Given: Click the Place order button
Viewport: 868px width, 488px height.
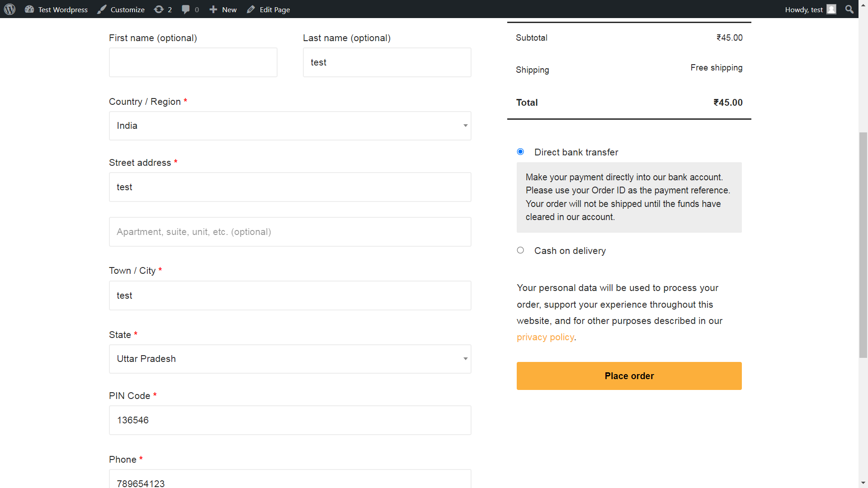Looking at the screenshot, I should [x=629, y=376].
